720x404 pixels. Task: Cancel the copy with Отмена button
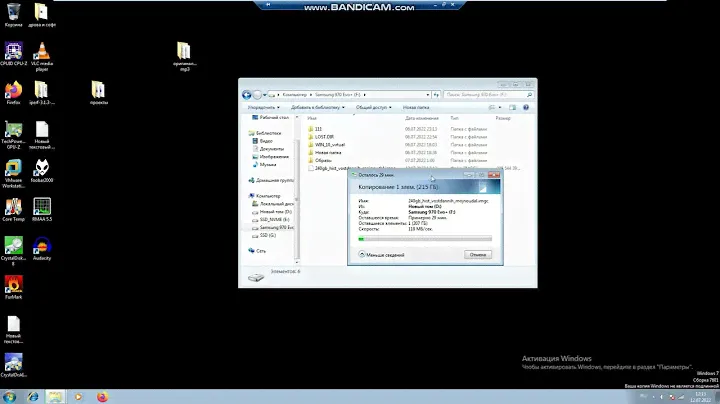click(477, 255)
